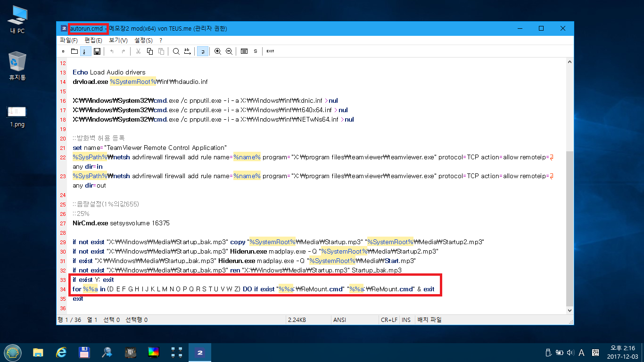Copy with the overlapping squares toolbar icon
644x362 pixels.
tap(149, 51)
